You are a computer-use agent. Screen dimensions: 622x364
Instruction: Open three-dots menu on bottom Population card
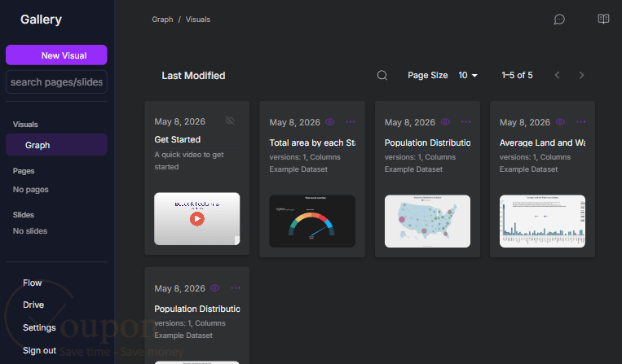(236, 288)
